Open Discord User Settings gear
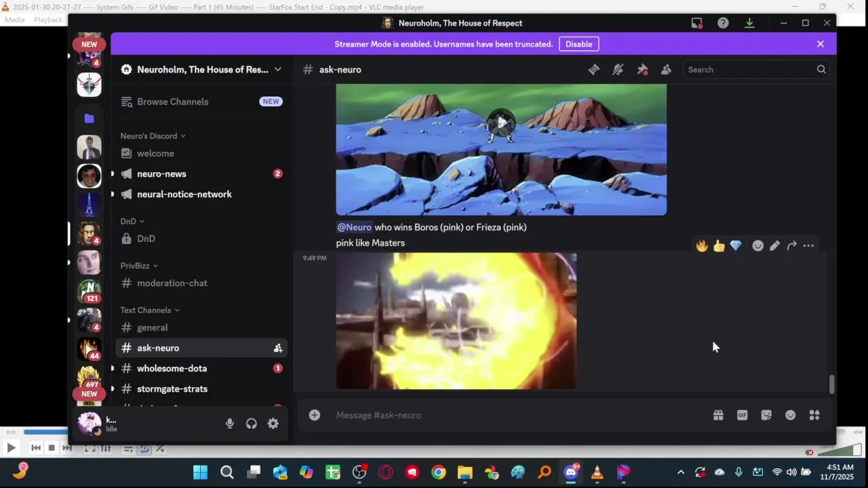Viewport: 868px width, 488px height. tap(273, 424)
